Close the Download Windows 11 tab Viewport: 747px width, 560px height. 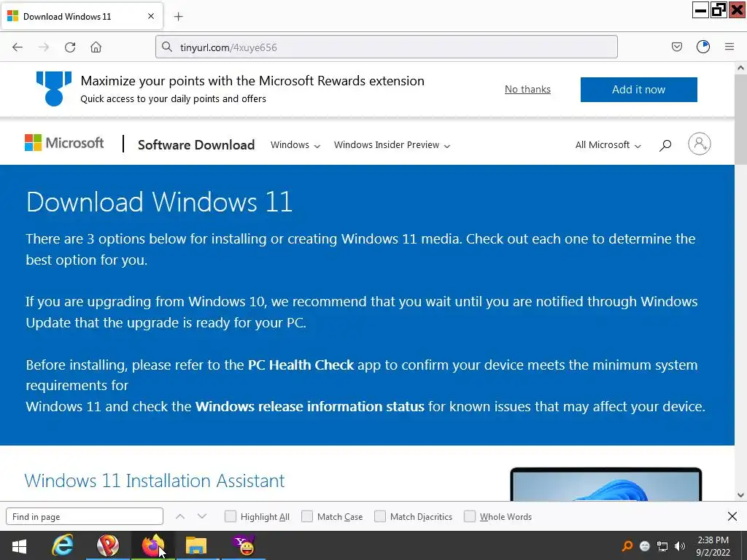click(x=150, y=16)
